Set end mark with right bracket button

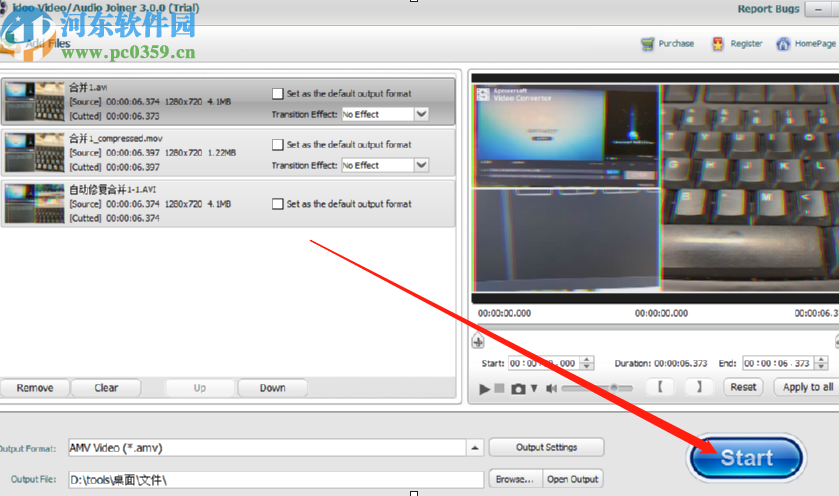699,387
